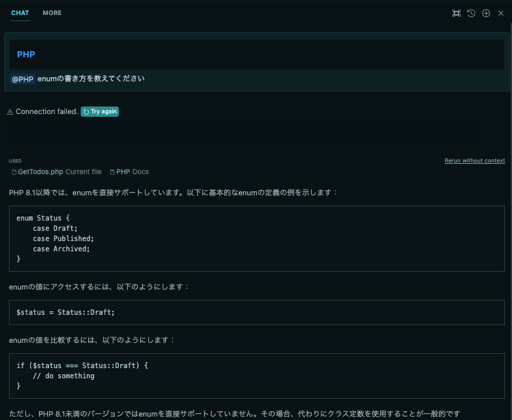Viewport: 512px width, 420px height.
Task: Open chat history clock icon
Action: click(471, 13)
